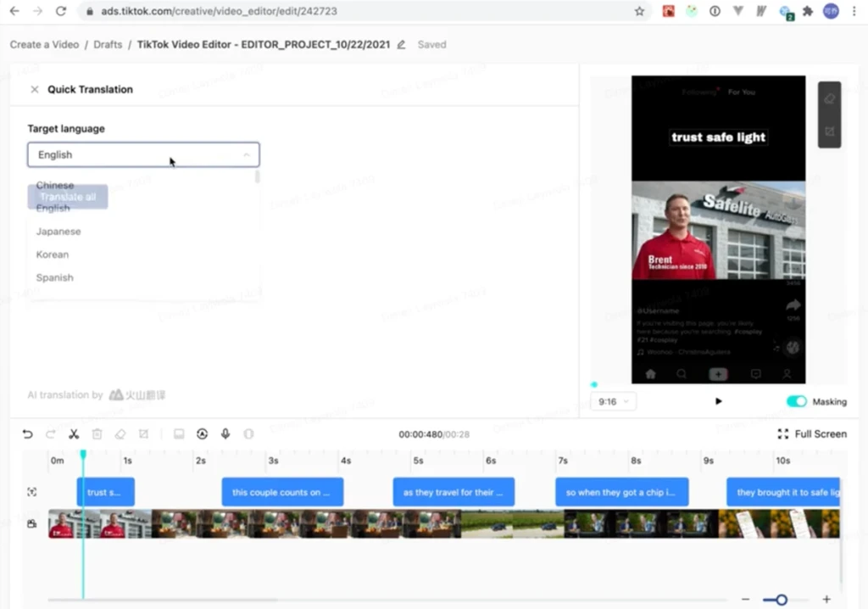Click the preview progress dot

tap(594, 384)
